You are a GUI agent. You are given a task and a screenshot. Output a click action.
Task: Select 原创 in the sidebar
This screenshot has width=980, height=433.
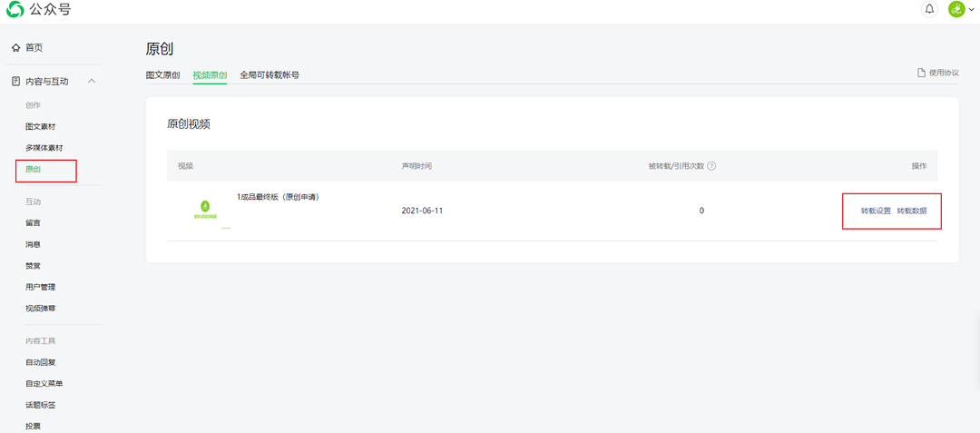coord(34,170)
